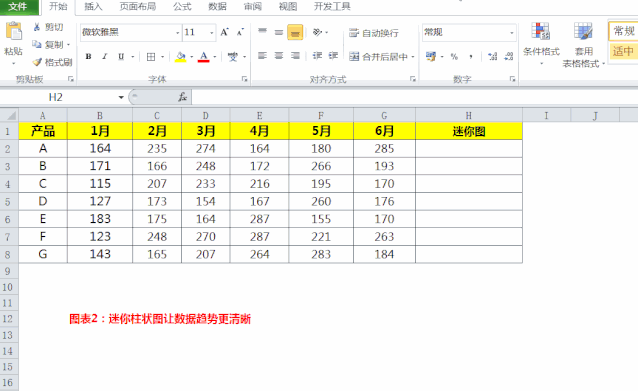The image size is (638, 391).
Task: Open number format dropdown 常规
Action: pos(511,33)
